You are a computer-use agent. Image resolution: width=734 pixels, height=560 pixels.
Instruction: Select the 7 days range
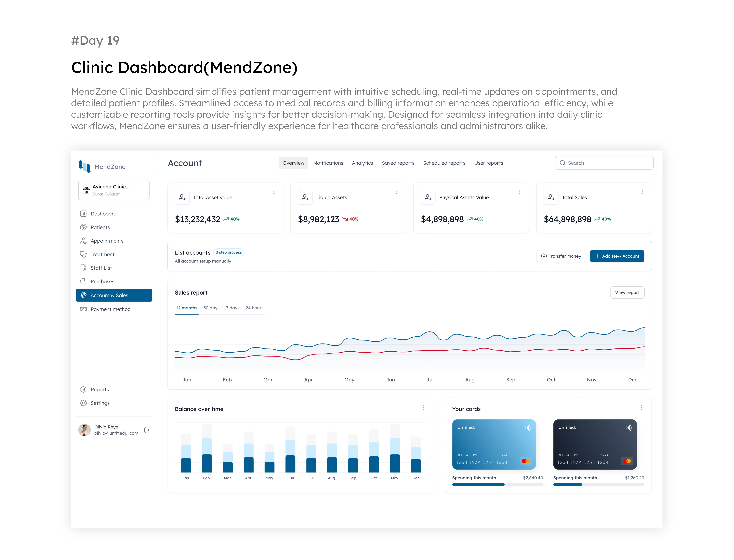[233, 308]
